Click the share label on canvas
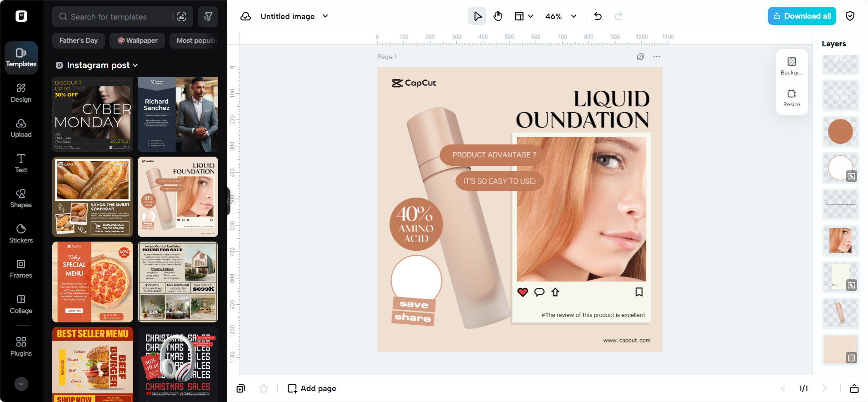Image resolution: width=868 pixels, height=402 pixels. (x=413, y=318)
